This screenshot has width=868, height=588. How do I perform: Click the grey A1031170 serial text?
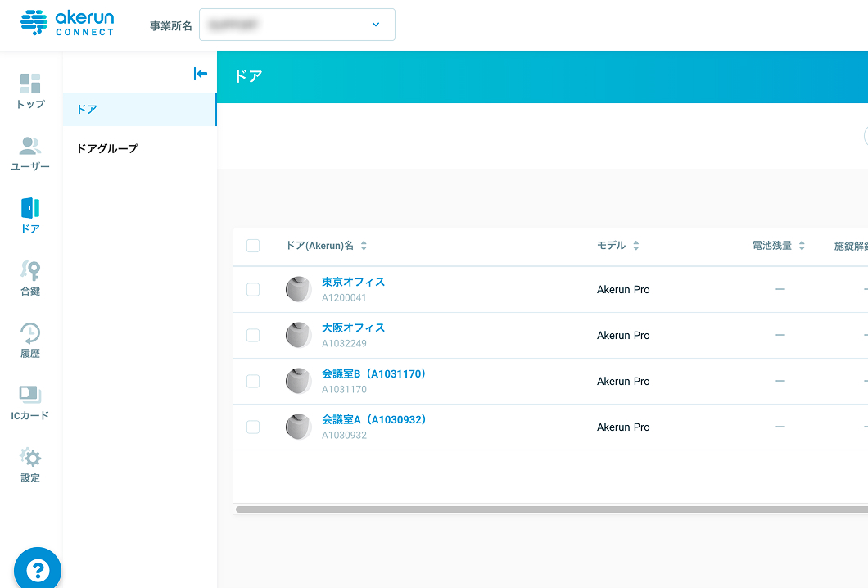coord(344,389)
